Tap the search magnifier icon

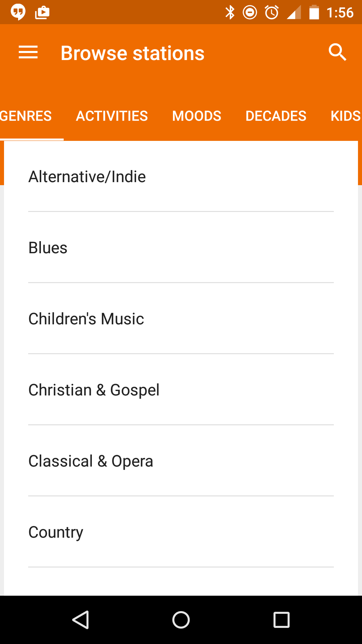337,52
